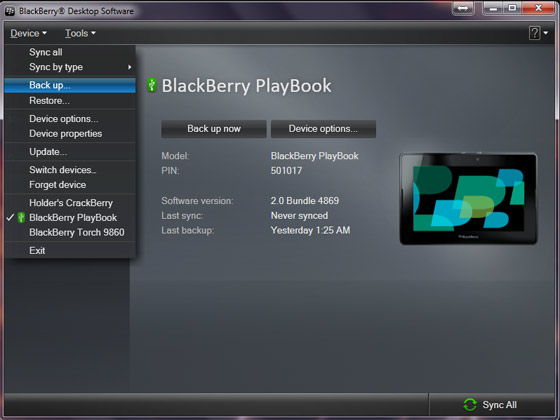Choose Update... menu entry

(x=70, y=152)
